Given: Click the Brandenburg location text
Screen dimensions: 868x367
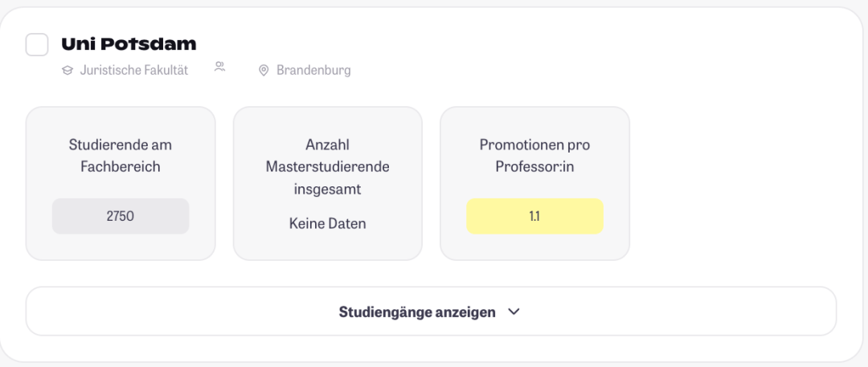Looking at the screenshot, I should tap(313, 71).
